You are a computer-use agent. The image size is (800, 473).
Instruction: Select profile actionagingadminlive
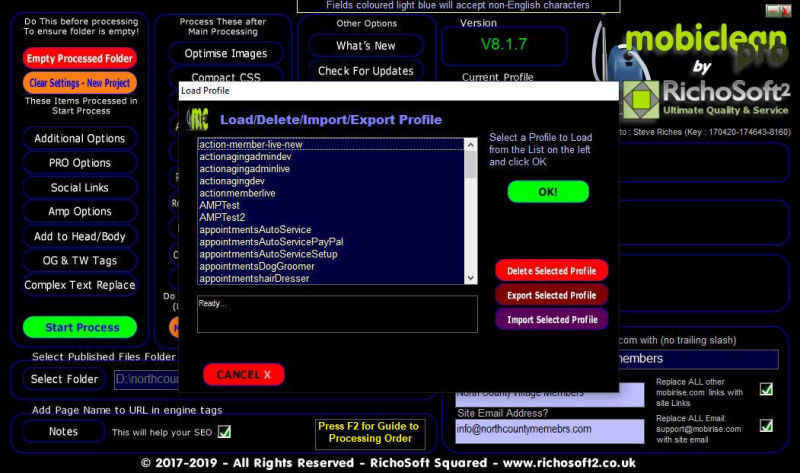[x=331, y=169]
